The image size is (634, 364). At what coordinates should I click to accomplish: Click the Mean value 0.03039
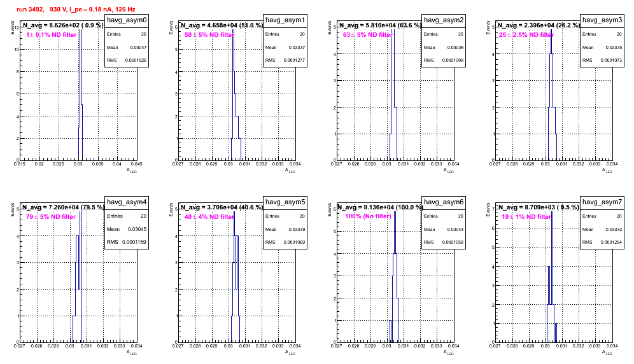click(x=297, y=229)
